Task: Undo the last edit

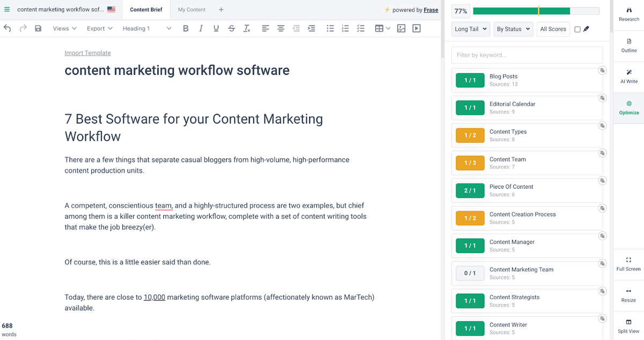Action: (x=8, y=28)
